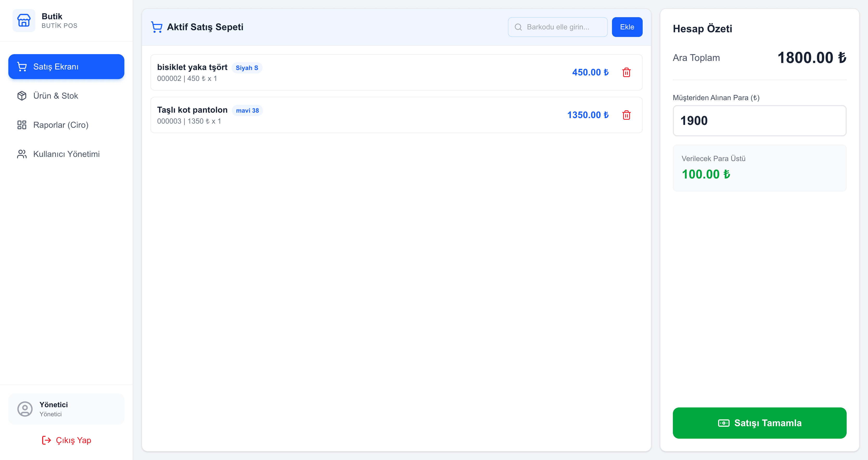Remove Taşlı kot pantolon from cart

(626, 115)
